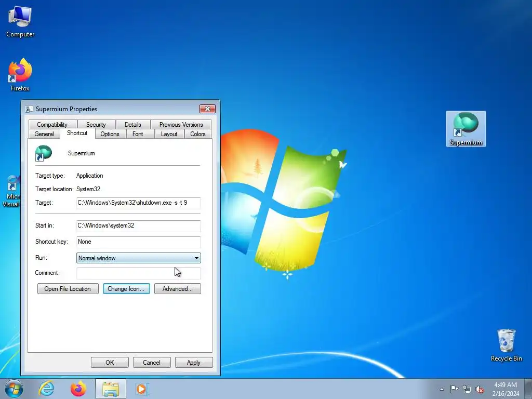Select the Firefox desktop shortcut
This screenshot has height=399, width=532.
[x=20, y=75]
